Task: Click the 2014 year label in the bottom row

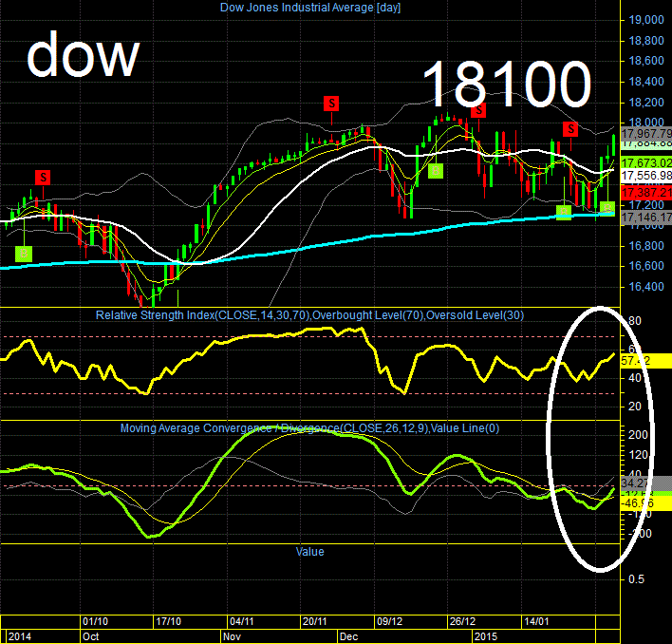Action: click(x=20, y=636)
